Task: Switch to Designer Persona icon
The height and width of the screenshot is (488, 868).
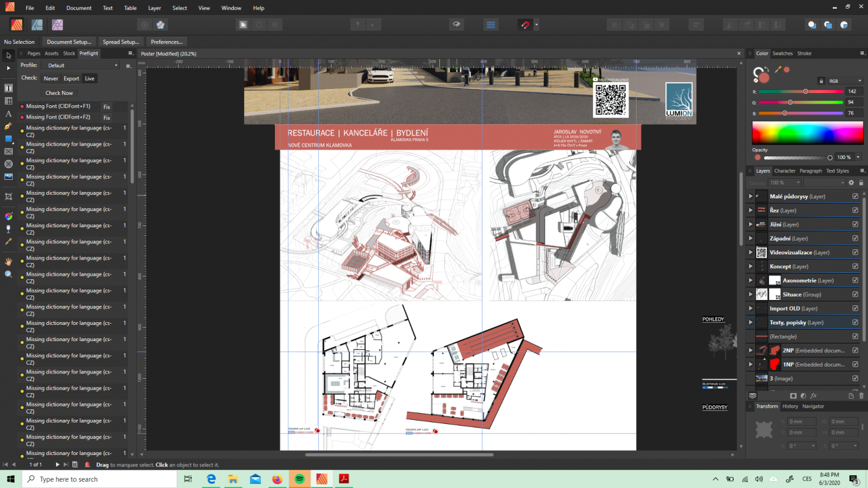Action: [x=37, y=25]
